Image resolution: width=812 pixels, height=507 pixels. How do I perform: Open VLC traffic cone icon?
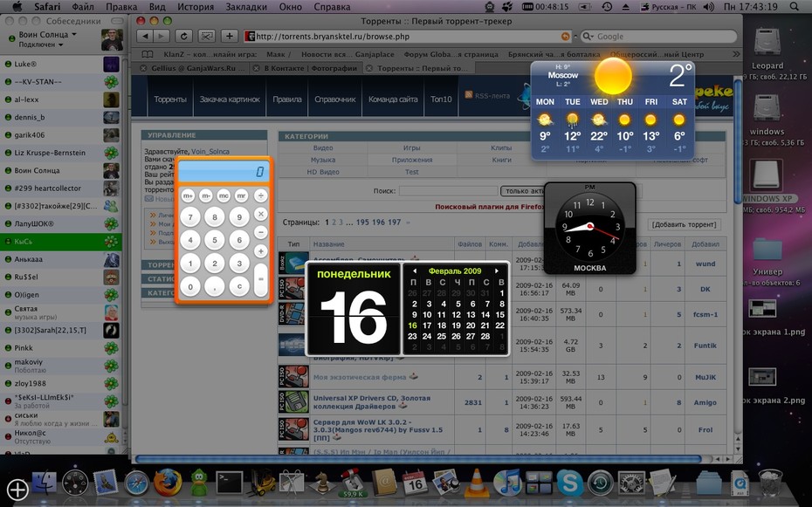476,483
